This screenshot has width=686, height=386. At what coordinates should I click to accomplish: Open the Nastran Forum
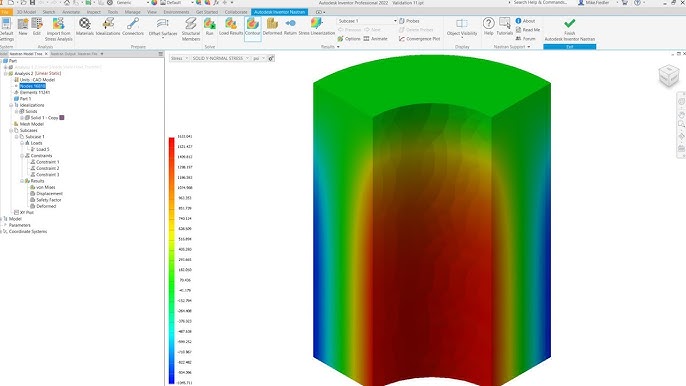pyautogui.click(x=525, y=39)
